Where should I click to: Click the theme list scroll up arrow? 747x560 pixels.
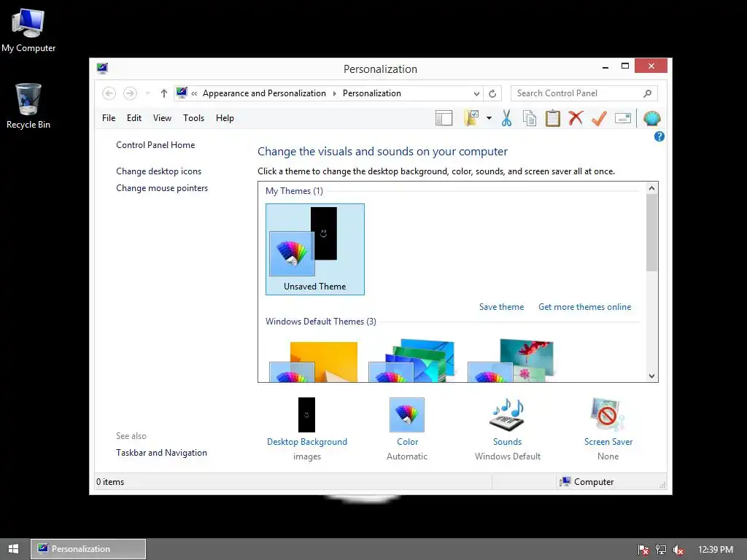[651, 188]
